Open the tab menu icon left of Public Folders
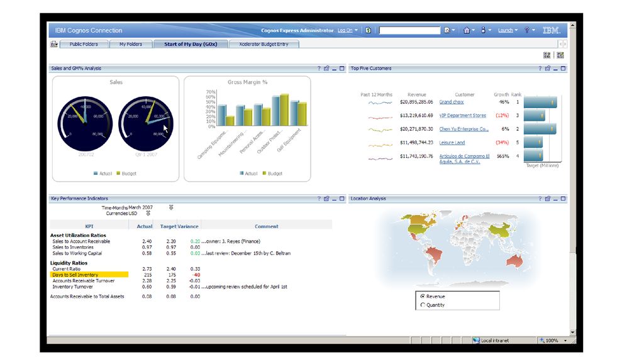The image size is (644, 362). point(54,44)
